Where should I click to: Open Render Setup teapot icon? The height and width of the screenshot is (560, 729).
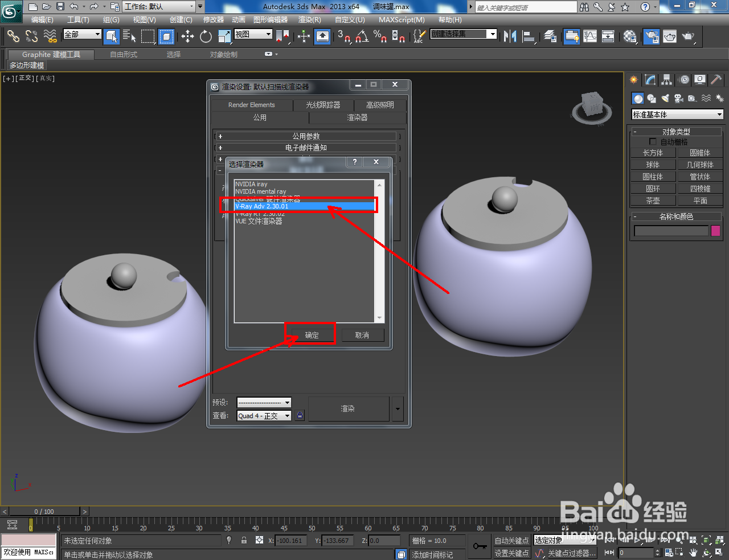[651, 36]
